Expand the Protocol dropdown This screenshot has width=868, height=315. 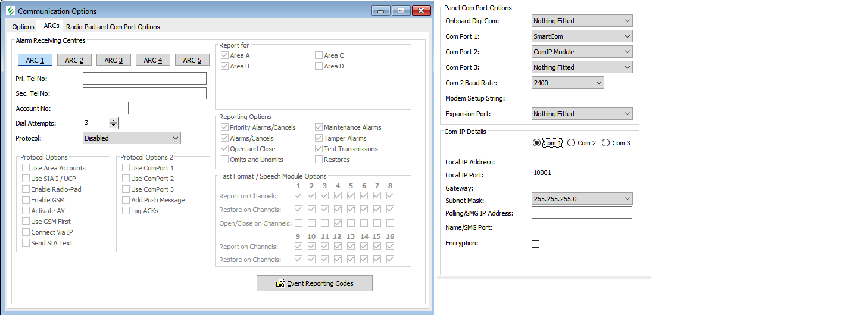(132, 138)
